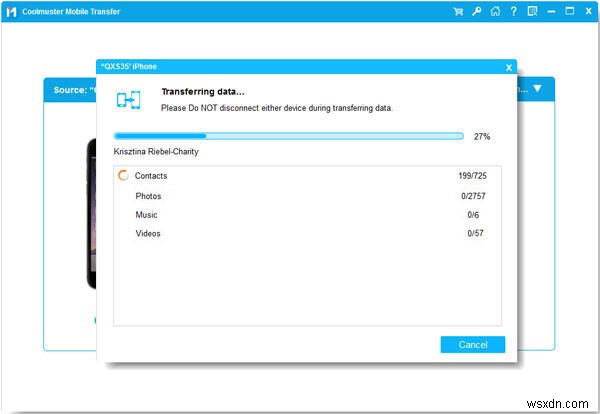Click the Coolmuster app logo

point(11,11)
